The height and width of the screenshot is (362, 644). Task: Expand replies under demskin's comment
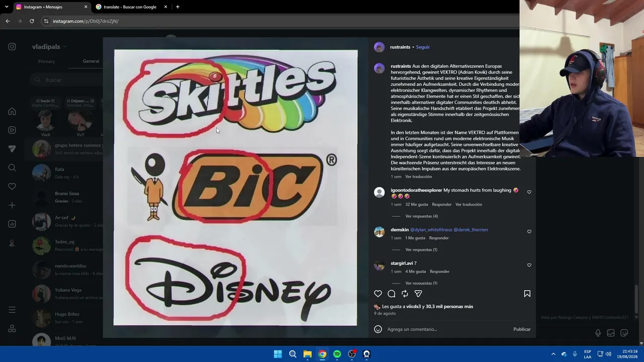421,250
